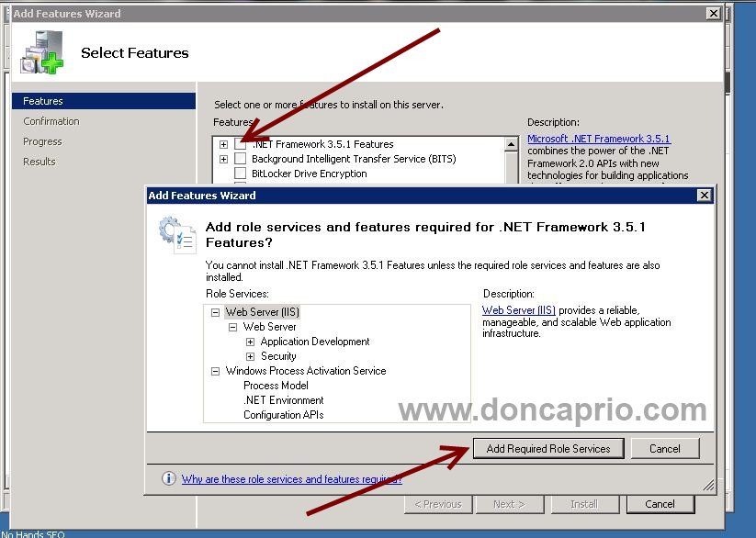Collapse the Web Server (IIS) tree node

tap(216, 312)
